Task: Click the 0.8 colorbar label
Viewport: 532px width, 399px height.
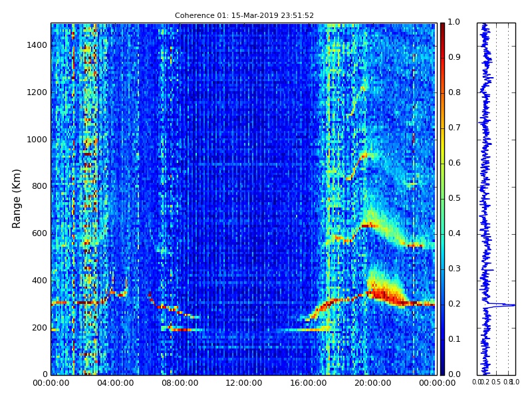Action: click(454, 92)
